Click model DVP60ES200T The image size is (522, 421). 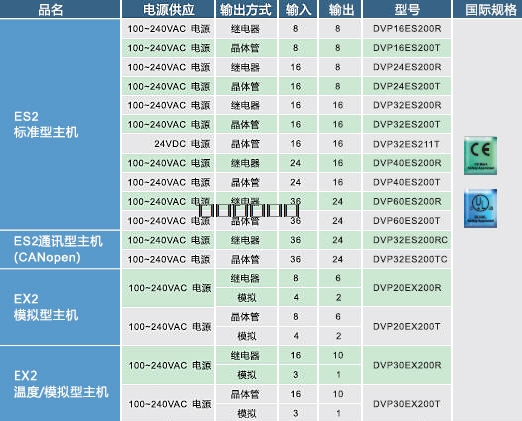click(x=407, y=221)
